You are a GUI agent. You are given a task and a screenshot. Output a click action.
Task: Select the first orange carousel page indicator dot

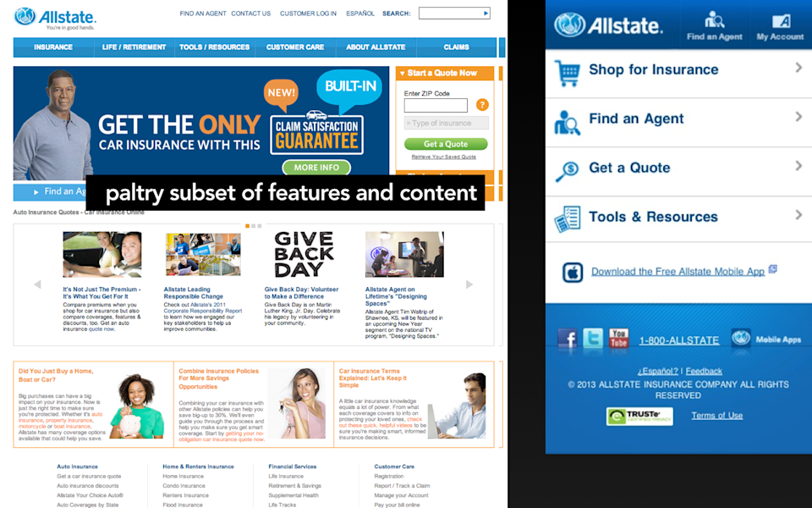coord(248,226)
